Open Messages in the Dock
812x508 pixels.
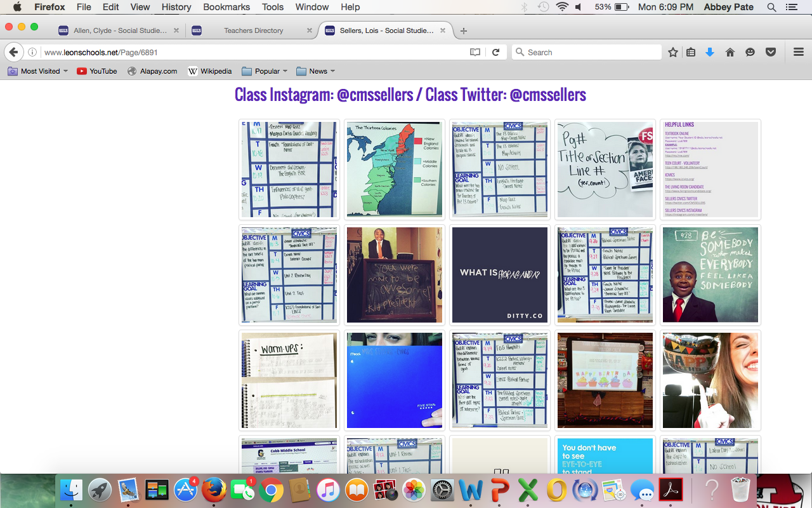[x=643, y=490]
